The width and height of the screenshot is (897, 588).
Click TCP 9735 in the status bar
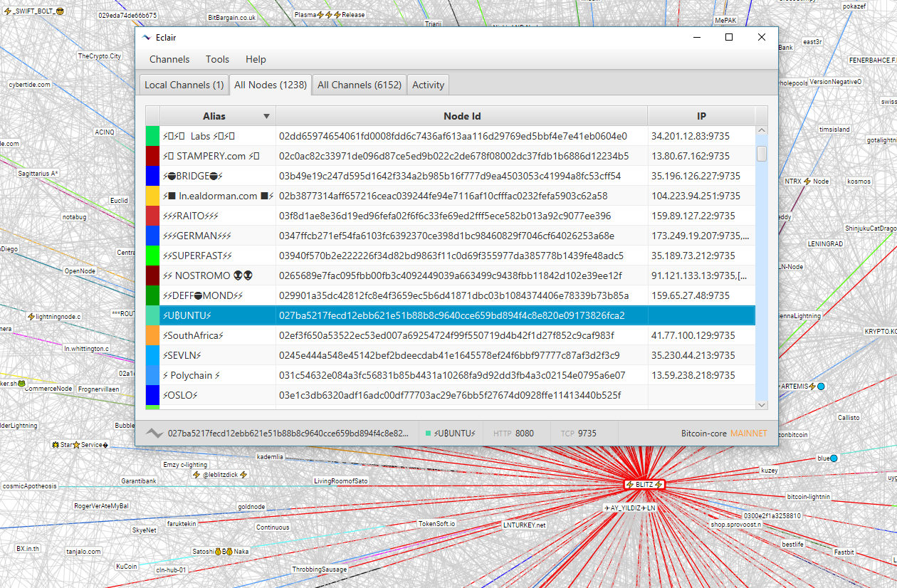coord(579,433)
